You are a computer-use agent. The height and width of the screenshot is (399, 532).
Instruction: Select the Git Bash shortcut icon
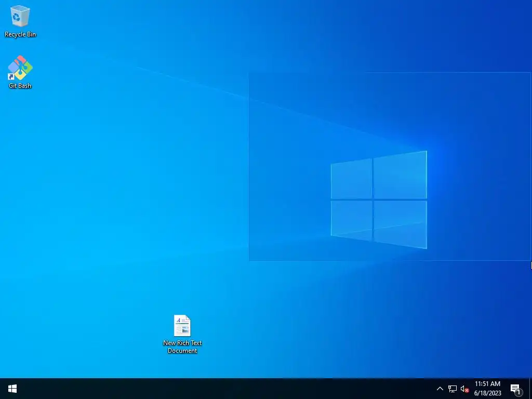(20, 72)
